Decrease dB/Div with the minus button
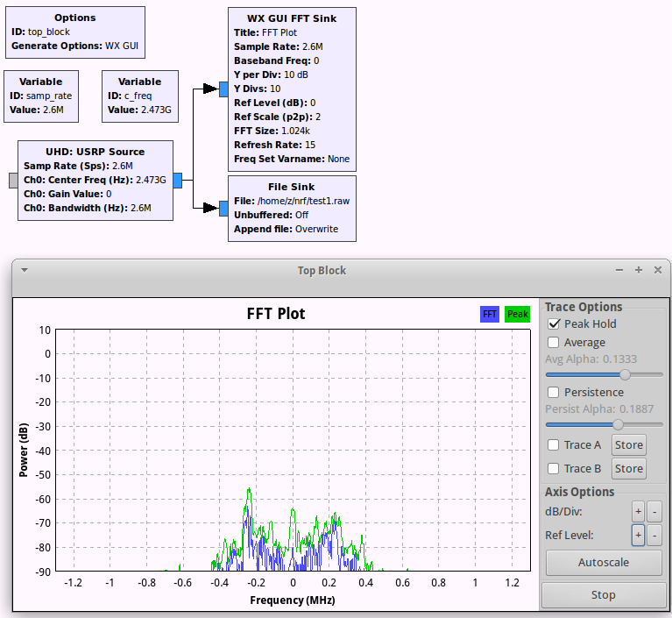 click(654, 512)
